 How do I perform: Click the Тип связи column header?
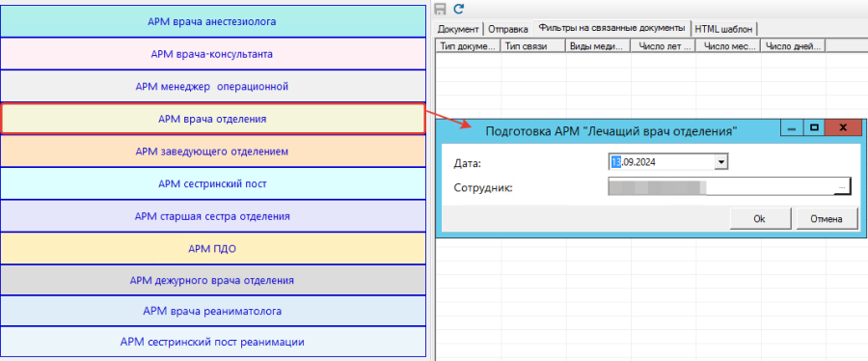[x=532, y=46]
